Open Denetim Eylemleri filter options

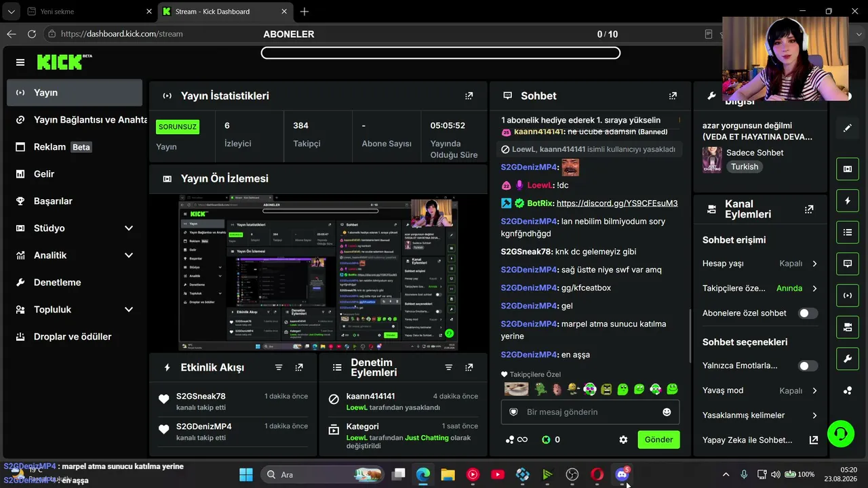pos(448,367)
